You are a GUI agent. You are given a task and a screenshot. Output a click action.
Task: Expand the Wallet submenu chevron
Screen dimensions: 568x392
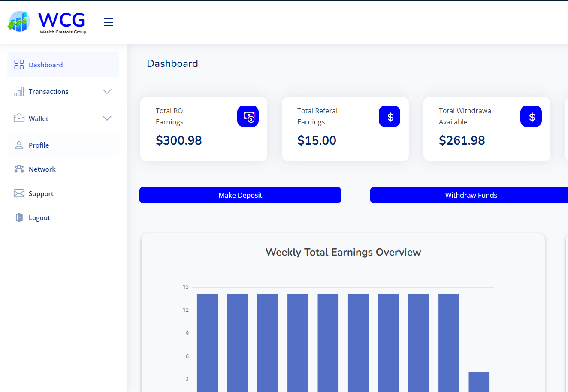pyautogui.click(x=107, y=118)
